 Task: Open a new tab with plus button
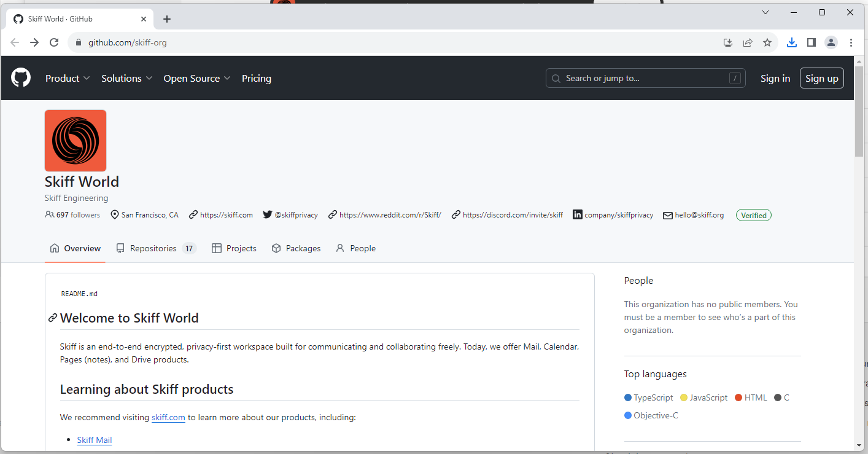[x=167, y=19]
